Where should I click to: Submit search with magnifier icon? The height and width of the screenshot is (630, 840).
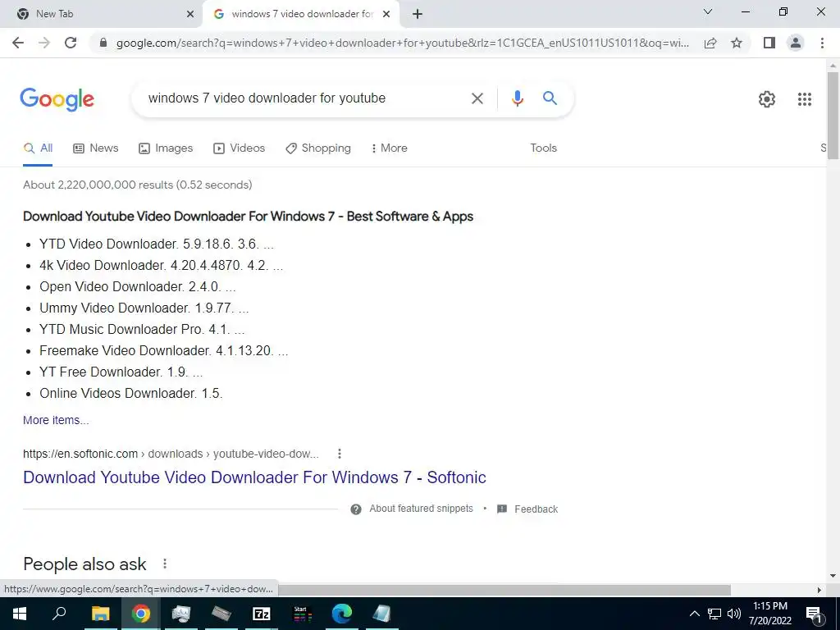(x=550, y=98)
